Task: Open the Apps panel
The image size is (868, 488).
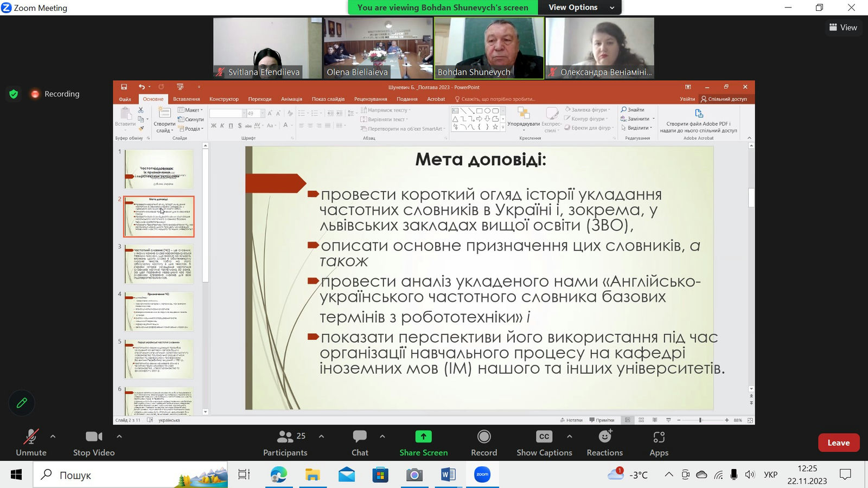Action: pos(659,442)
